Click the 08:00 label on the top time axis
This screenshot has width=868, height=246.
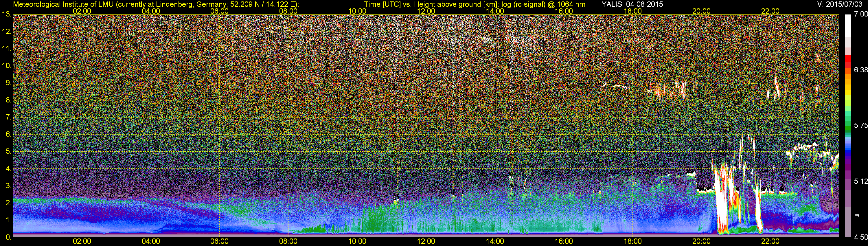pos(288,11)
